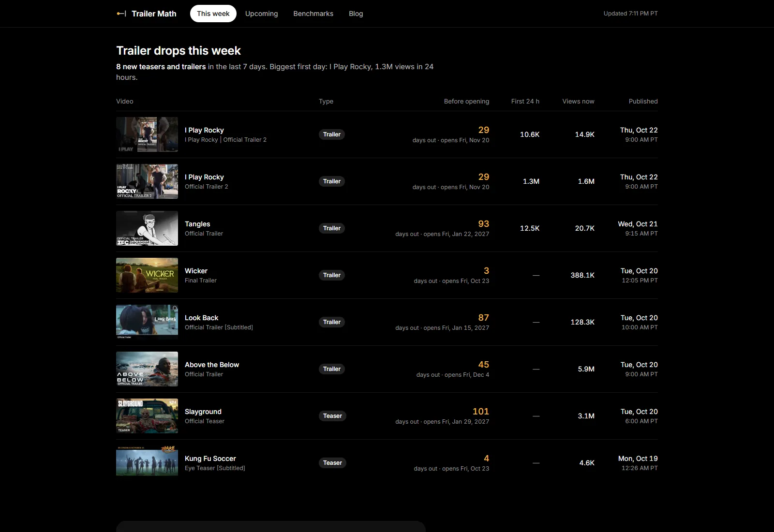774x532 pixels.
Task: Click "opens Fri, Jan 15, 2027" text
Action: (x=456, y=328)
